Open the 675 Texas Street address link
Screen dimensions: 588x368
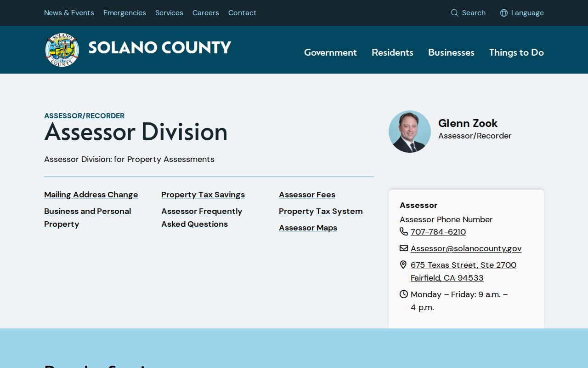pyautogui.click(x=464, y=271)
